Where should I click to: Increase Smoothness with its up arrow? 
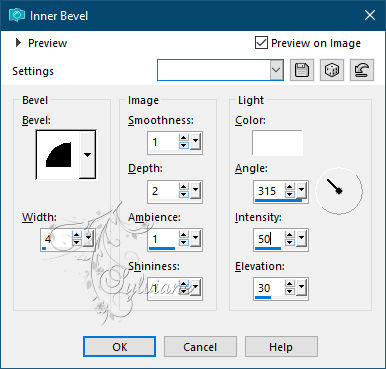[184, 138]
